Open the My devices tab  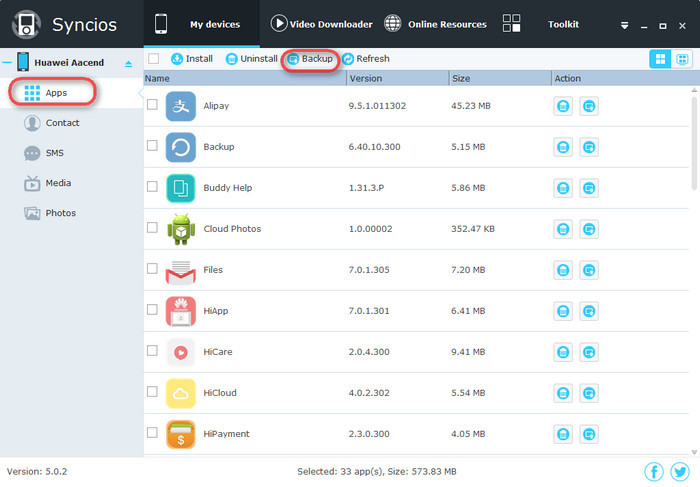point(201,24)
